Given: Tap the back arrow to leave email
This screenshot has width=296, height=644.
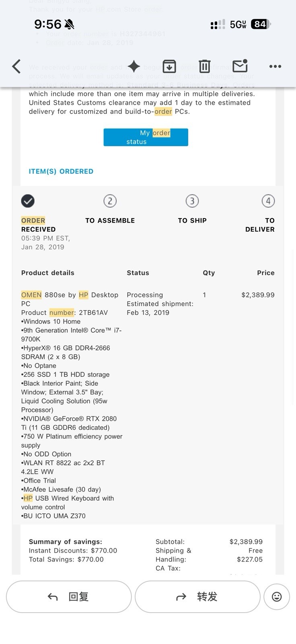Looking at the screenshot, I should coord(16,66).
